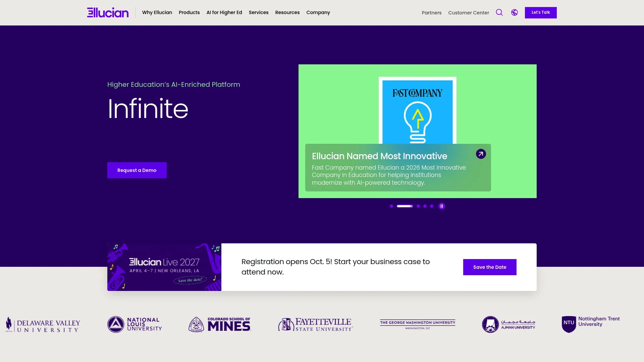Click the Ellucian Live 2027 banner image
This screenshot has height=362, width=644.
pyautogui.click(x=164, y=267)
